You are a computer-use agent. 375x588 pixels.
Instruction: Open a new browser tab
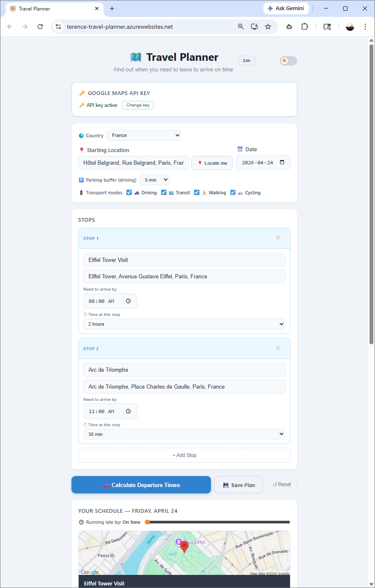[112, 8]
